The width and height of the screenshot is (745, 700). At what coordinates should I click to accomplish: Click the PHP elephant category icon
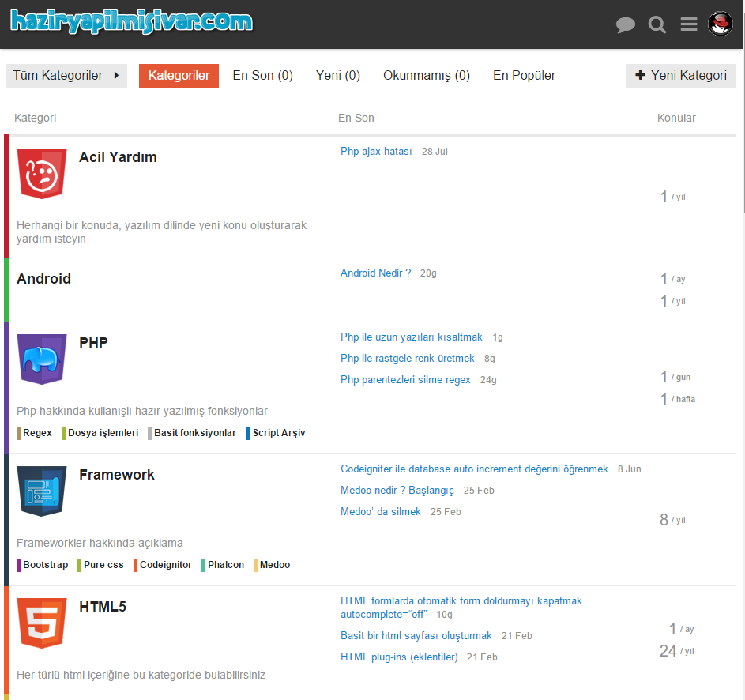[42, 359]
